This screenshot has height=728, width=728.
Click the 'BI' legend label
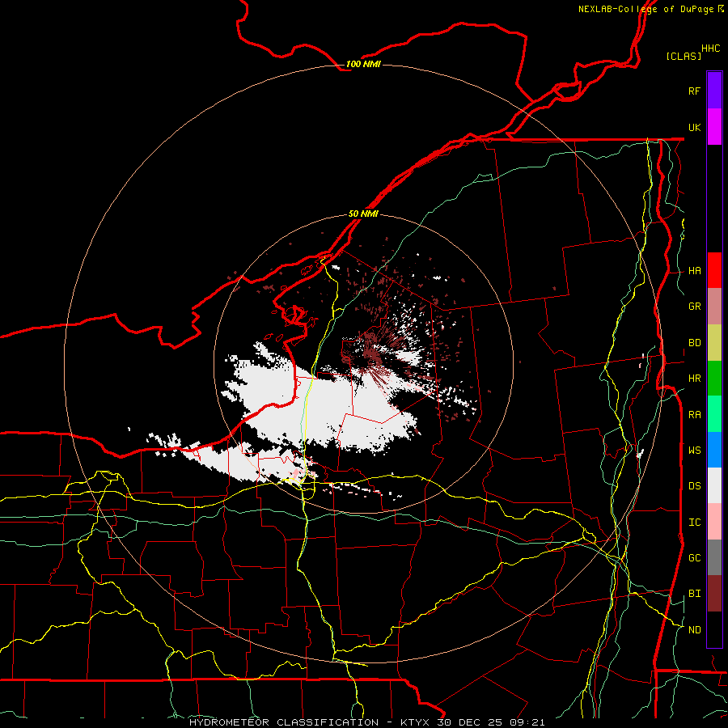point(694,594)
